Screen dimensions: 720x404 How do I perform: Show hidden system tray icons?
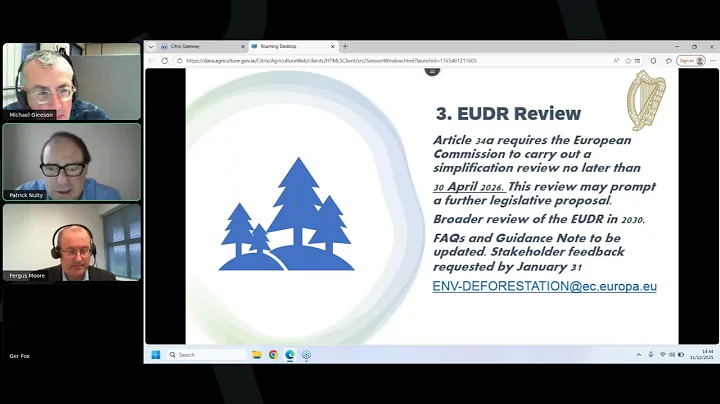[639, 354]
